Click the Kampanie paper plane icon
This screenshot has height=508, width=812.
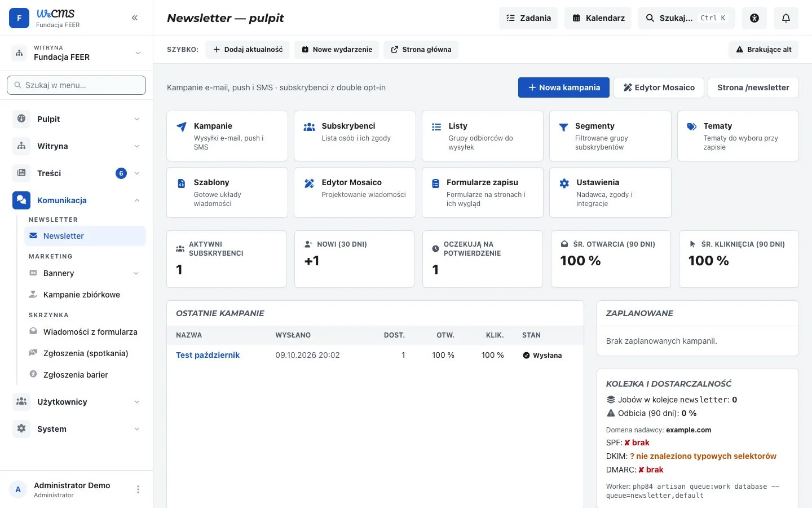coord(181,126)
